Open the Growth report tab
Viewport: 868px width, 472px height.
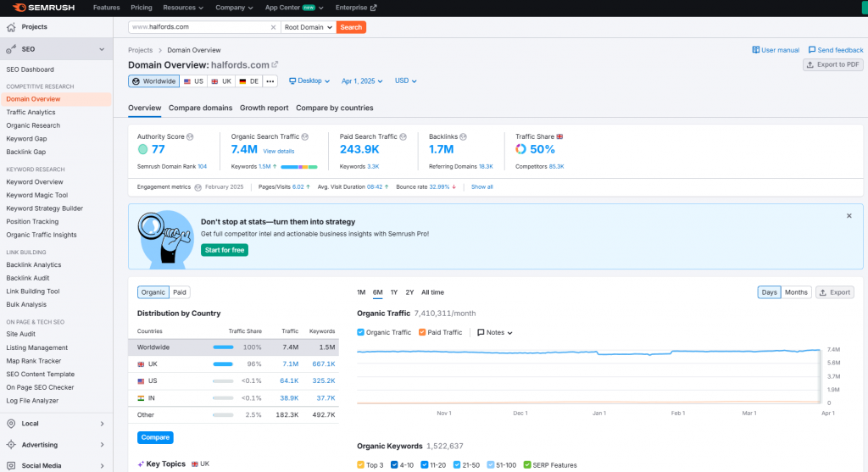point(264,108)
